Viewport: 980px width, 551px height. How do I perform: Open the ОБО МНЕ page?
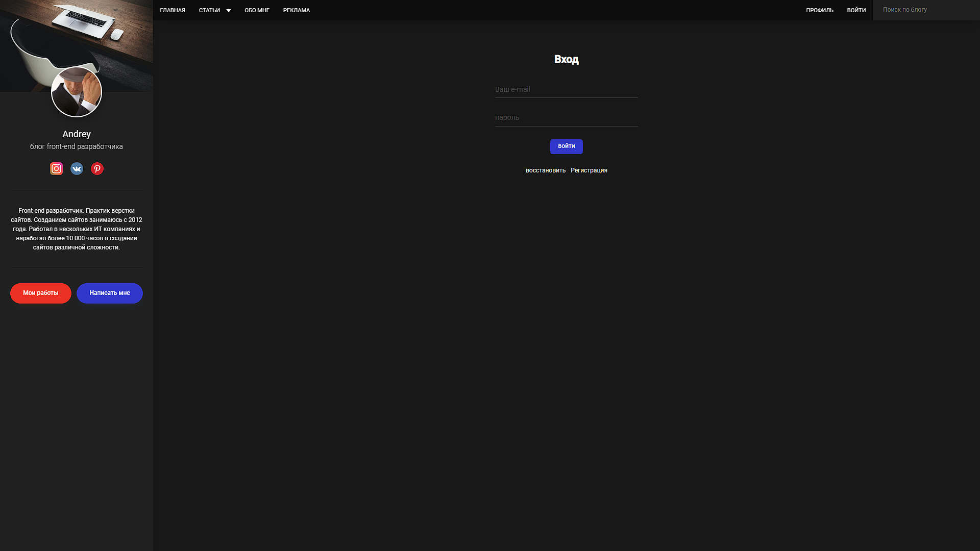pos(257,10)
